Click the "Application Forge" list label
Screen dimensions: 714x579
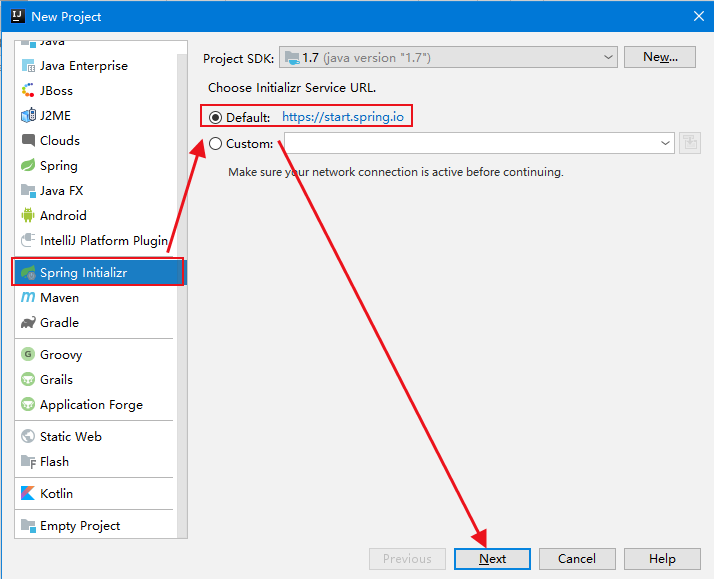(92, 405)
